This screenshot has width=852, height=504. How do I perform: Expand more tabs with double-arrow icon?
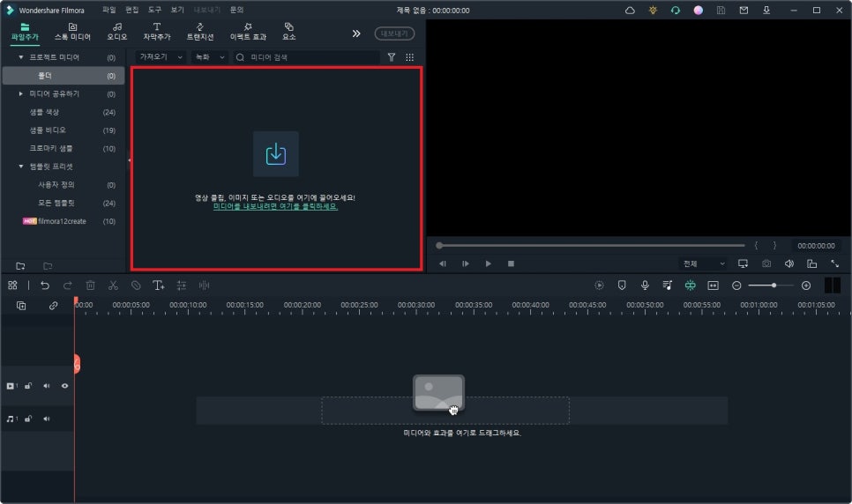click(x=356, y=33)
